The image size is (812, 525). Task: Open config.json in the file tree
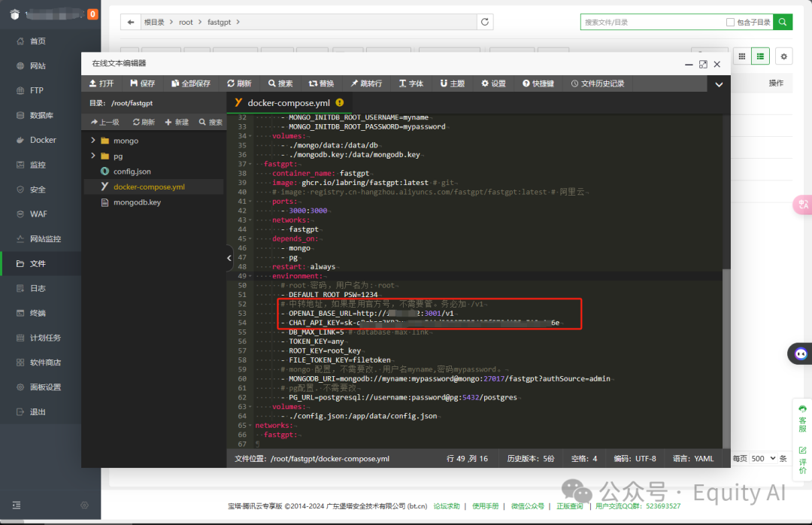[x=132, y=171]
